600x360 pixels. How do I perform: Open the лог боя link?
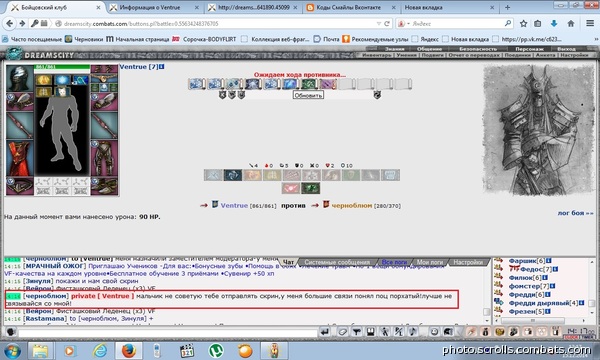tap(576, 213)
